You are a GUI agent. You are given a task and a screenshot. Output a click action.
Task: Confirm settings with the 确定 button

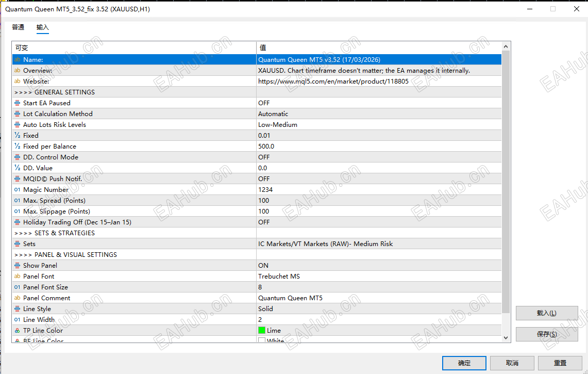point(464,363)
